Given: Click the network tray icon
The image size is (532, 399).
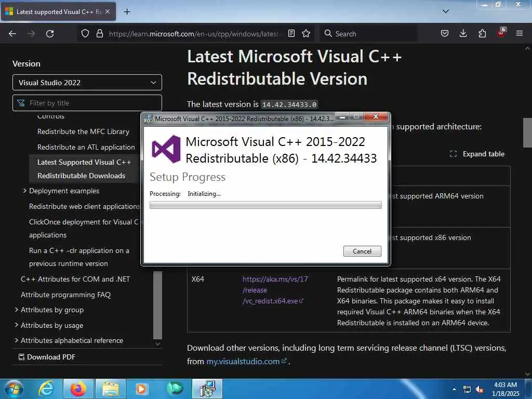Looking at the screenshot, I should (467, 390).
